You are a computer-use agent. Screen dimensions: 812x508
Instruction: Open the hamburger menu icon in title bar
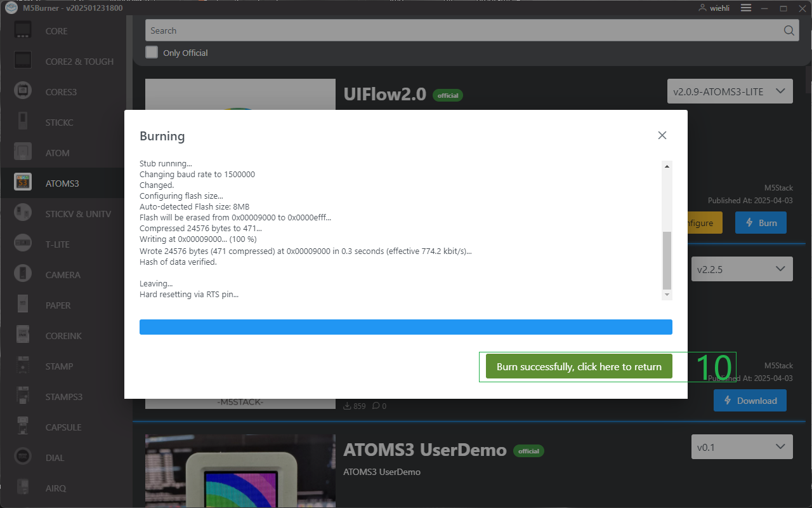[746, 8]
